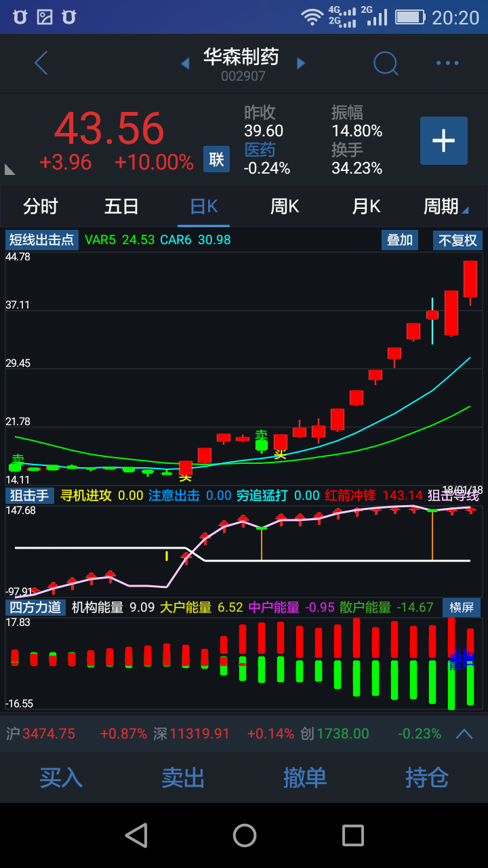This screenshot has width=488, height=868.
Task: Tap the 撤单 cancel order button
Action: [305, 778]
